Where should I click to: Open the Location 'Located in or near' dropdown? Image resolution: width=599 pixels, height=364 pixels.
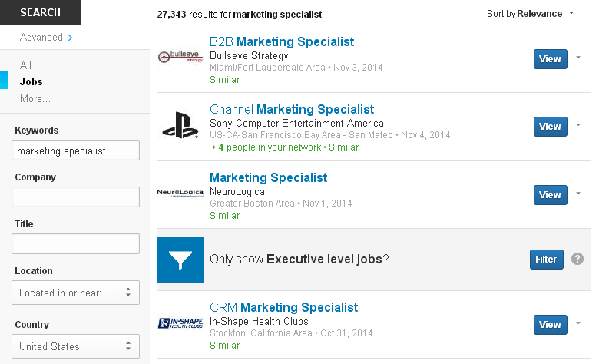(x=75, y=293)
